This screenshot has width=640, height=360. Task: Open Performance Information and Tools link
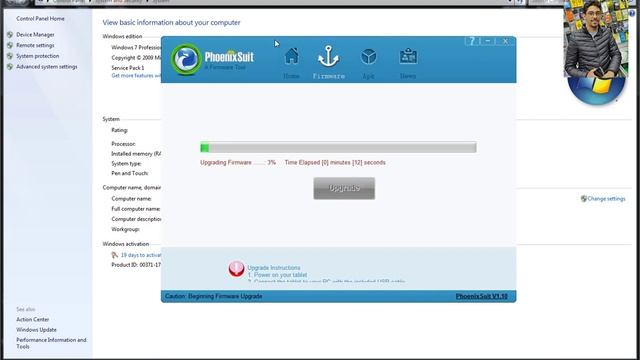(51, 343)
